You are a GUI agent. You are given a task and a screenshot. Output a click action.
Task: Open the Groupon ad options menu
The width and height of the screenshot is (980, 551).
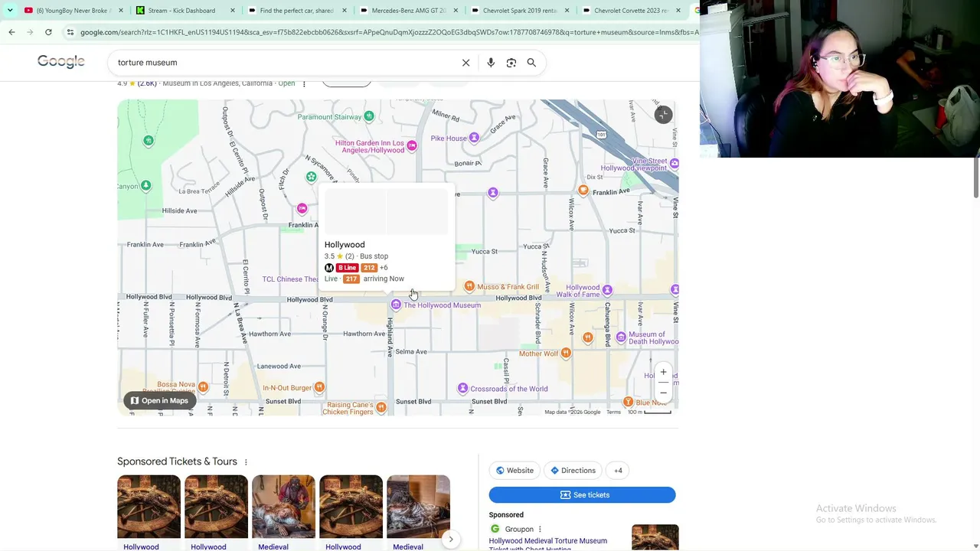[x=540, y=529]
